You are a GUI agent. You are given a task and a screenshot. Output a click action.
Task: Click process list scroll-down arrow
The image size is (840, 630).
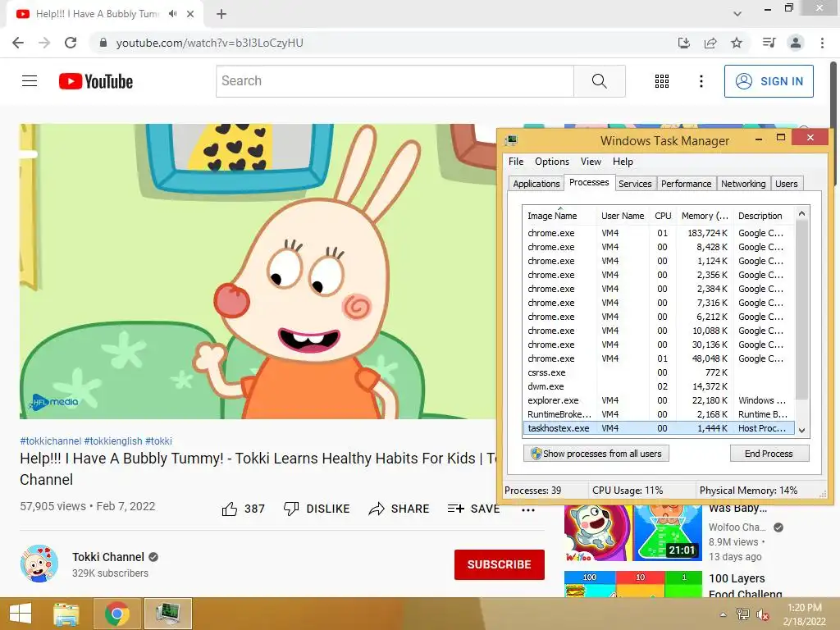tap(802, 430)
